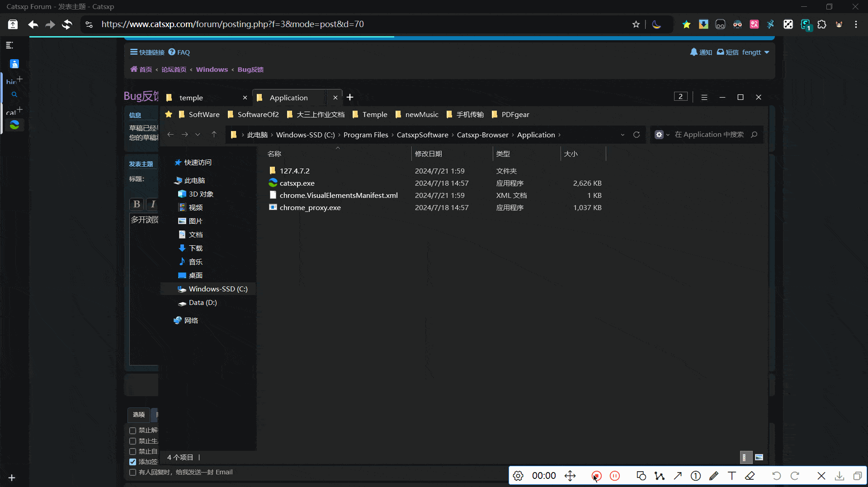The image size is (868, 487).
Task: Go back in the browser
Action: [x=33, y=24]
